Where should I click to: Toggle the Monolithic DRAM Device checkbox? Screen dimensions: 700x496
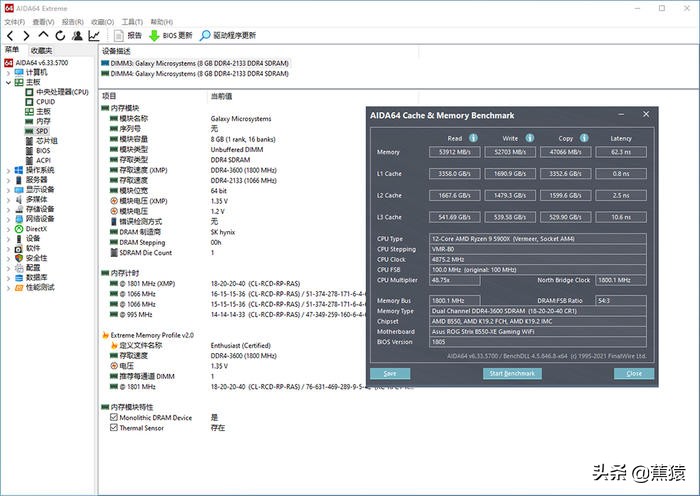114,417
